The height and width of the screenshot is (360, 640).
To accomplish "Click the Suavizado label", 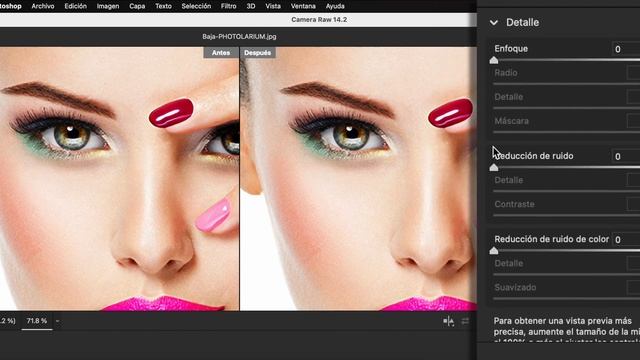I will (515, 287).
